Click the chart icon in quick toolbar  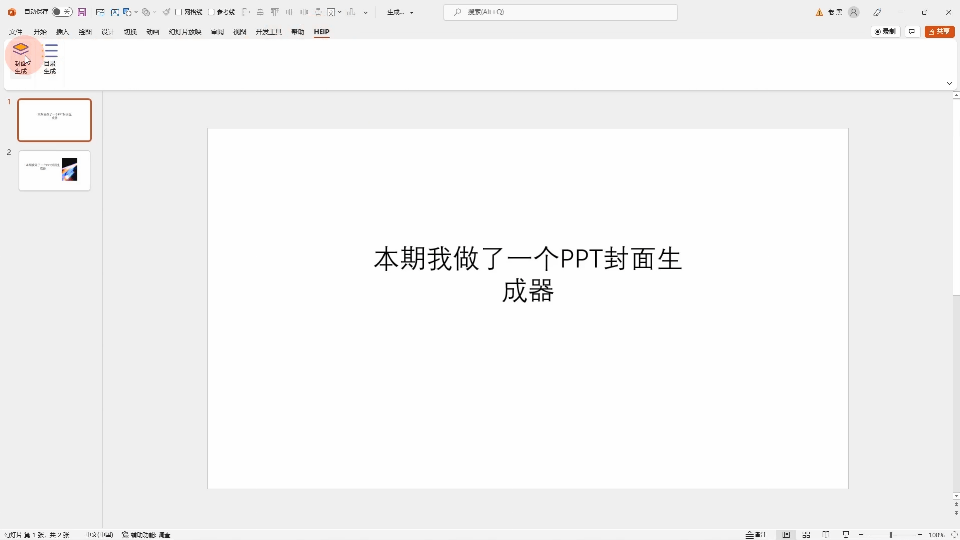click(x=351, y=12)
